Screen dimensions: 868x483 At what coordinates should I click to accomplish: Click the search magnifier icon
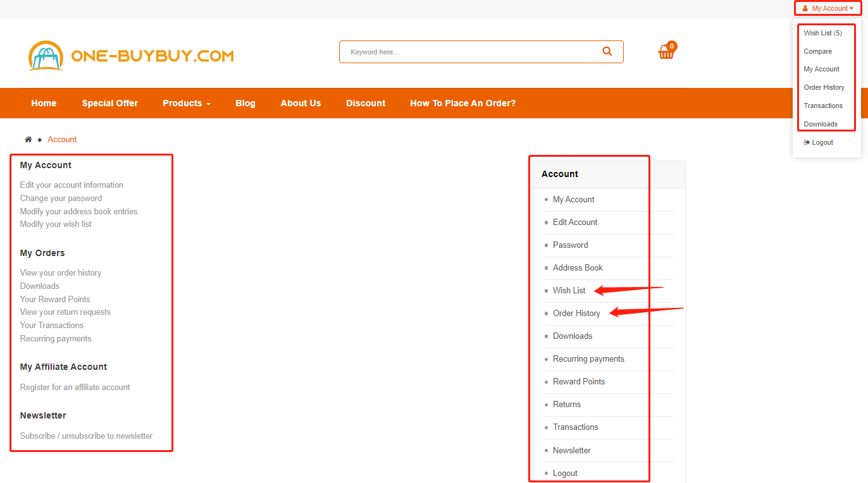(x=607, y=52)
